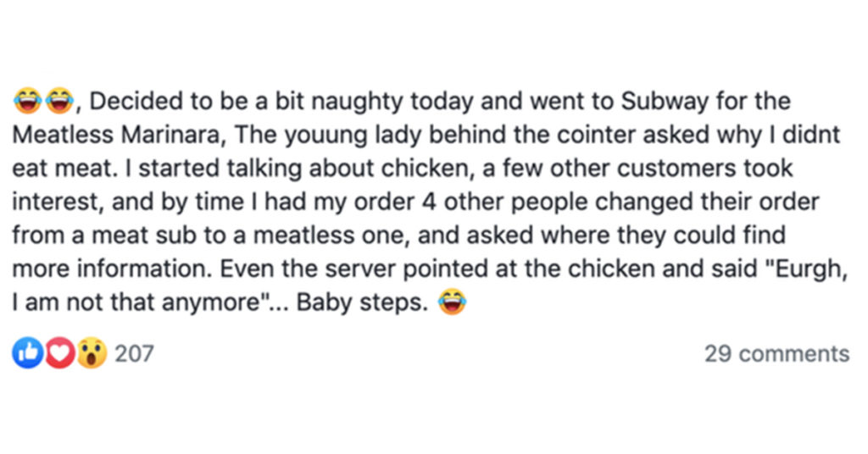Click the first laughing emoji starting the post
This screenshot has height=454, width=868.
[x=28, y=101]
